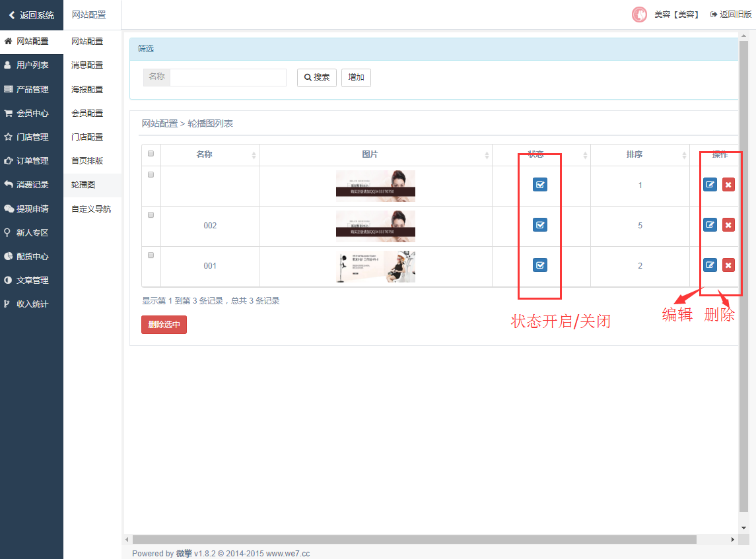Screen dimensions: 756x559
Task: Click 网站配置 breadcrumb link
Action: (x=160, y=123)
